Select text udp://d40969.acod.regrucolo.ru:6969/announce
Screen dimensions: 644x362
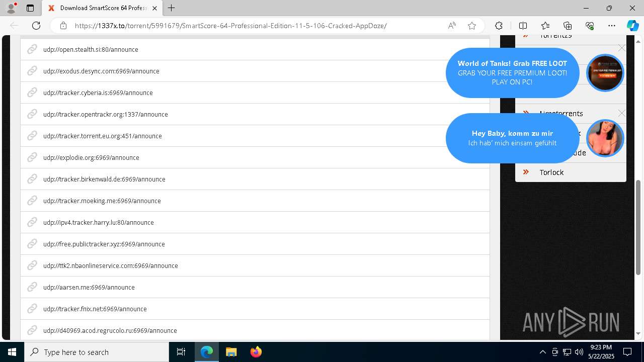click(110, 330)
